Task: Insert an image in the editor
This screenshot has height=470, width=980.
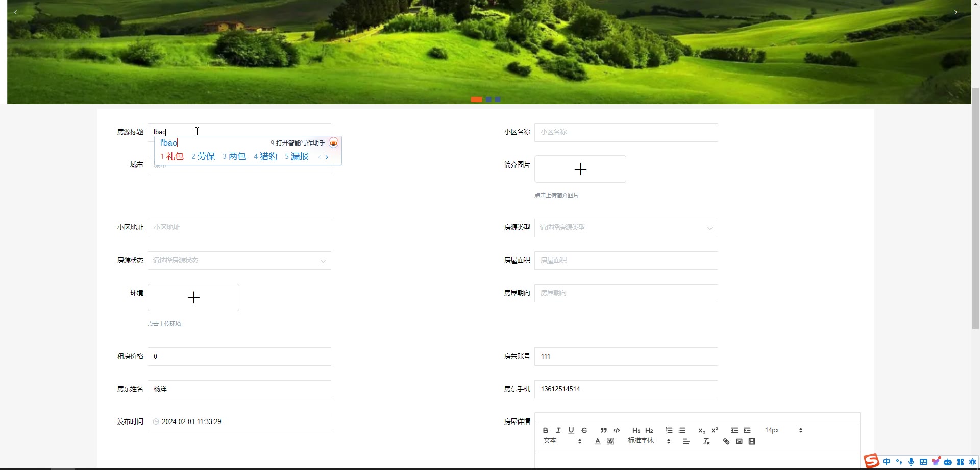Action: pyautogui.click(x=739, y=441)
